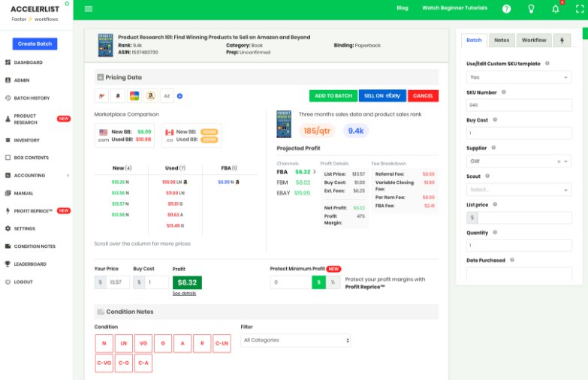Switch to the Batch tab

(474, 40)
